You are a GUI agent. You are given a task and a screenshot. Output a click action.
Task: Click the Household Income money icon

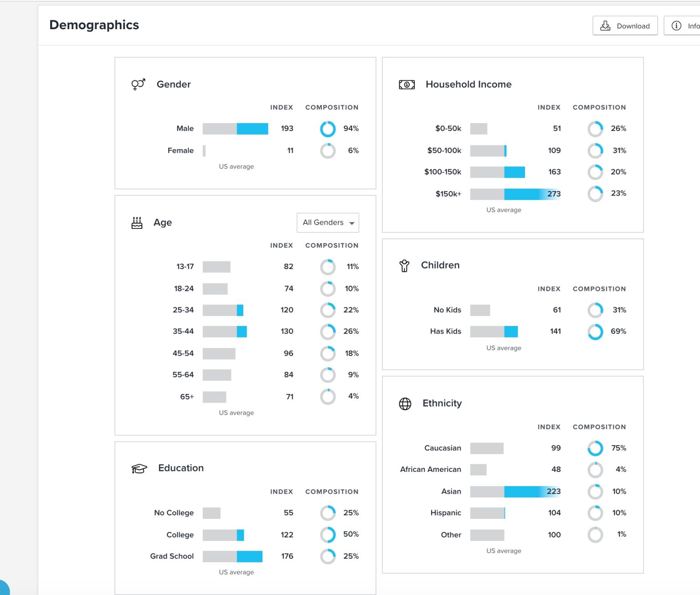[407, 84]
